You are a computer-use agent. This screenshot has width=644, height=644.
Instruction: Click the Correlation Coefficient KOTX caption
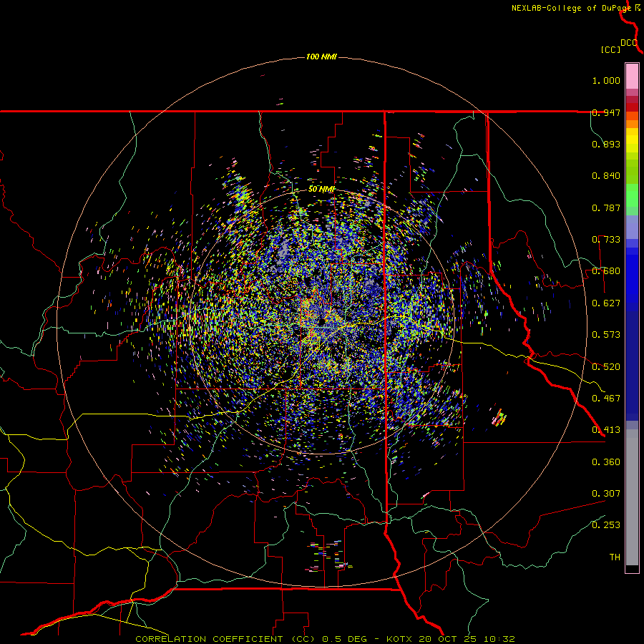325,639
